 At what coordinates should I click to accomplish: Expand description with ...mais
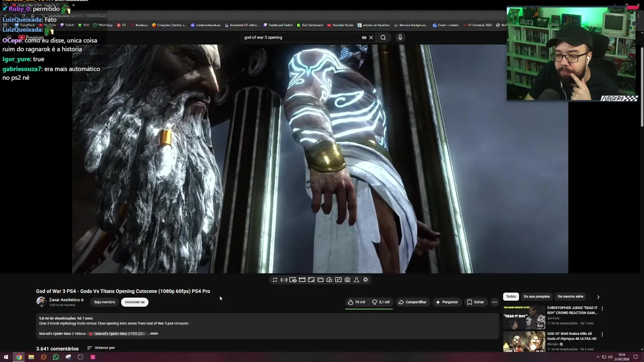pyautogui.click(x=153, y=333)
